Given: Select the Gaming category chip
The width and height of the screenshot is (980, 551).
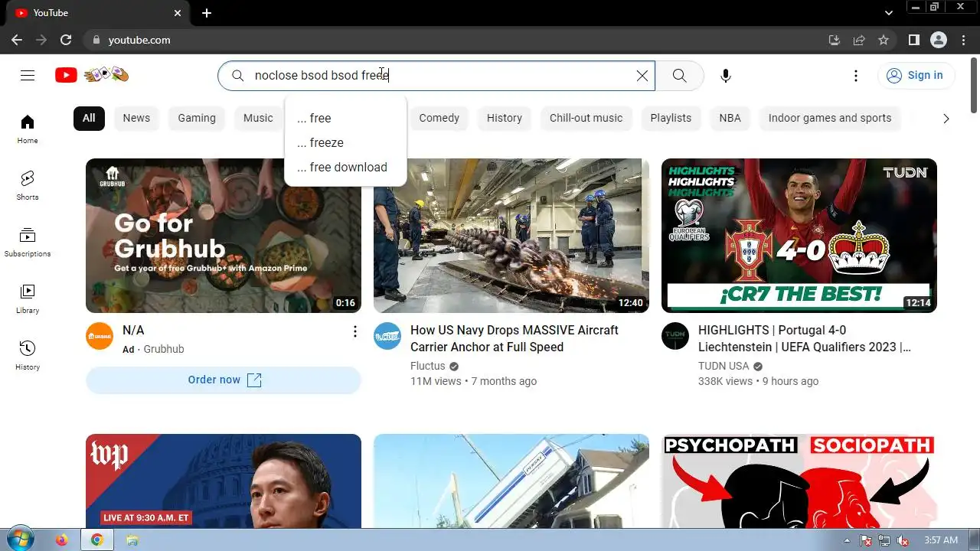Looking at the screenshot, I should pyautogui.click(x=197, y=118).
